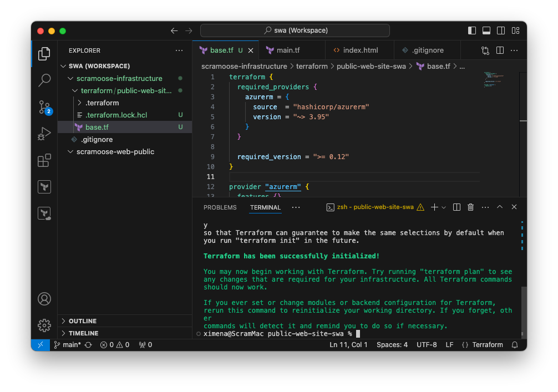Change end of line via LF
Viewport: 558px width, 392px height.
[x=449, y=345]
